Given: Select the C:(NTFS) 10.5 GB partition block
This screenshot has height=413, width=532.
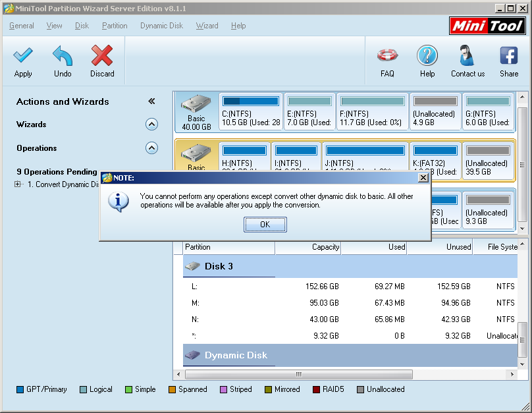Looking at the screenshot, I should coord(251,111).
